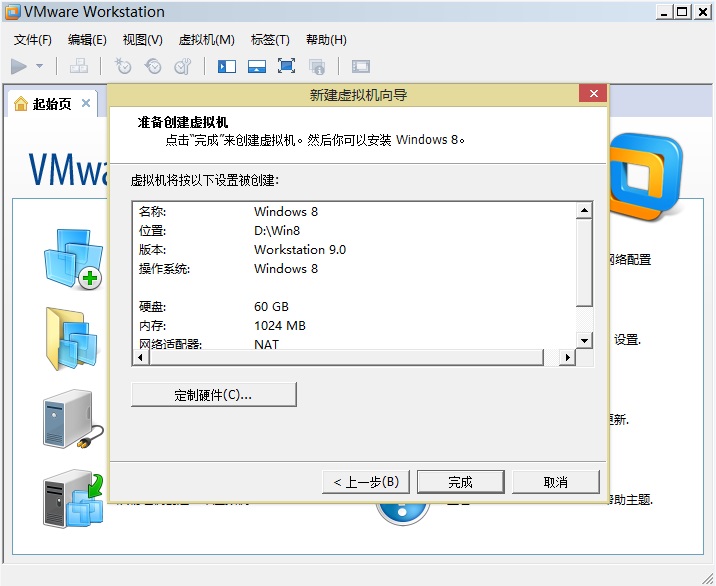716x586 pixels.
Task: Click the 帮助主题 text in background window
Action: click(631, 500)
